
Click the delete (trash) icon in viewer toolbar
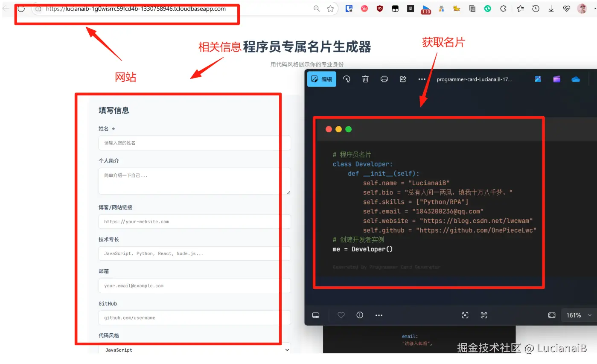365,79
